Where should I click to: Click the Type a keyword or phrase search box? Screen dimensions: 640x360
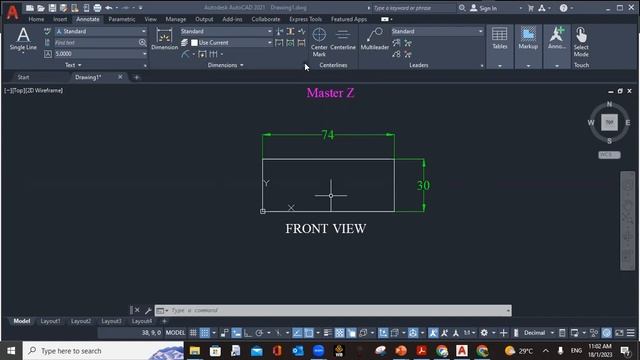(x=413, y=8)
